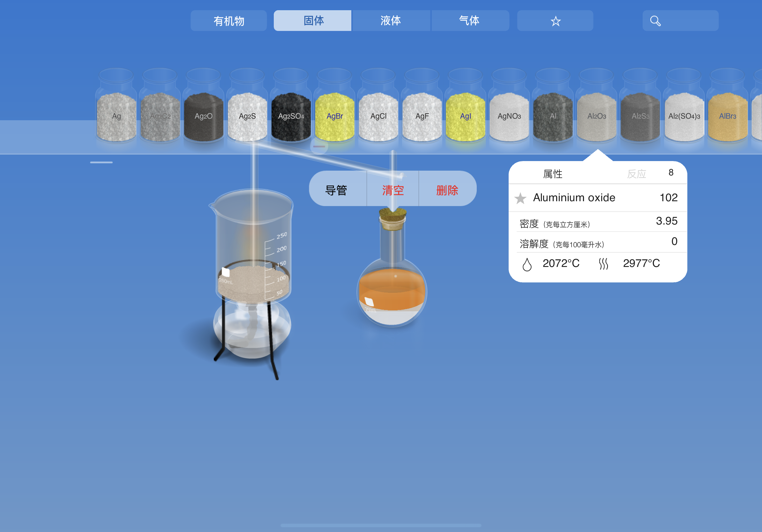Image resolution: width=762 pixels, height=532 pixels.
Task: Select the AlBr3 reagent jar
Action: click(728, 116)
